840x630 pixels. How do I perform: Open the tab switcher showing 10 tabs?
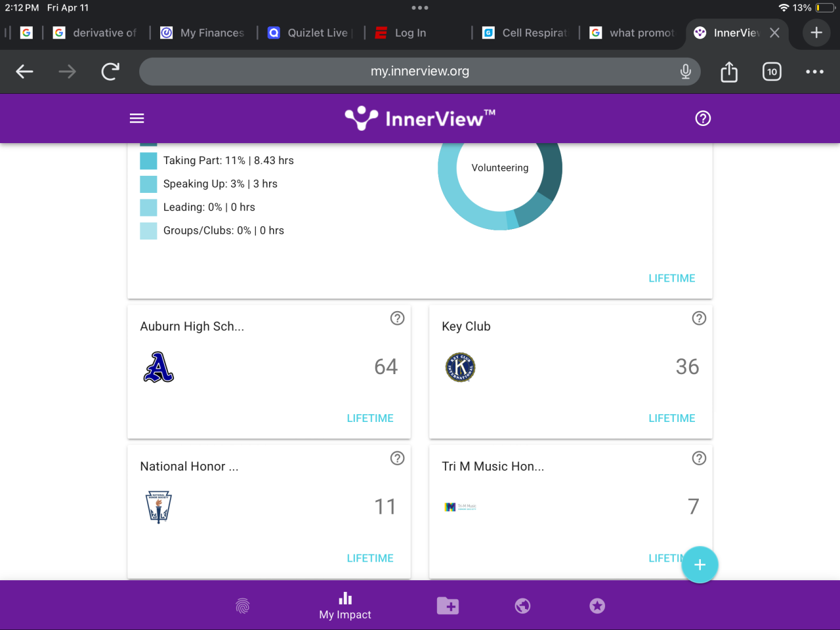click(x=772, y=72)
